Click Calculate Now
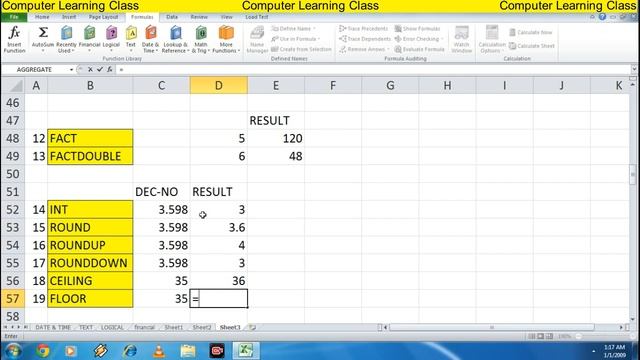Viewport: 640px width, 360px height. point(531,32)
